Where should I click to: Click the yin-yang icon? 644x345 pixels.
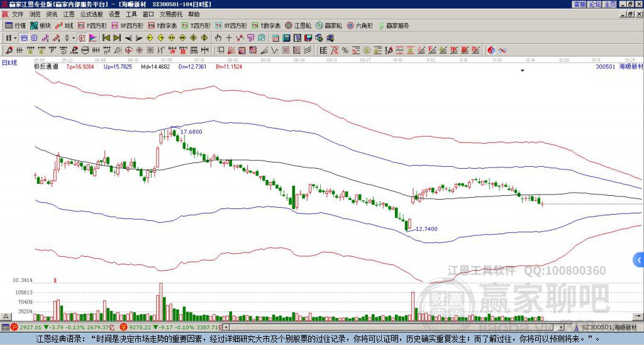coord(491,50)
